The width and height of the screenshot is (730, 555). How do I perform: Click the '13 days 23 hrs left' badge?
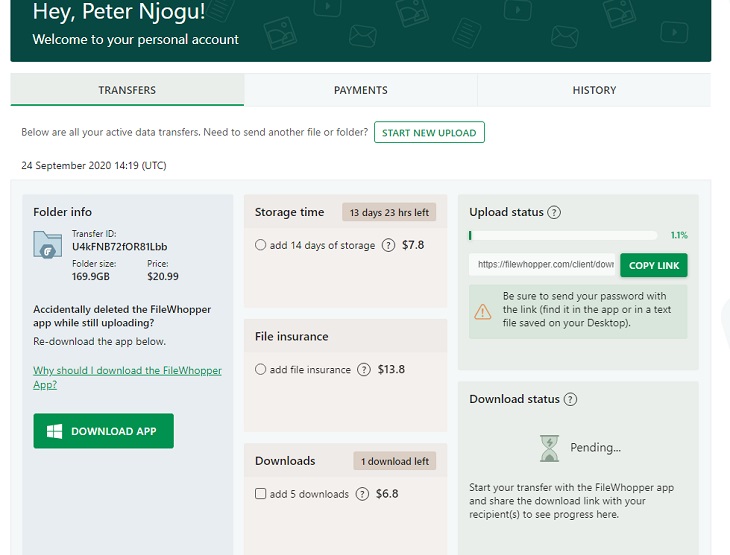389,212
